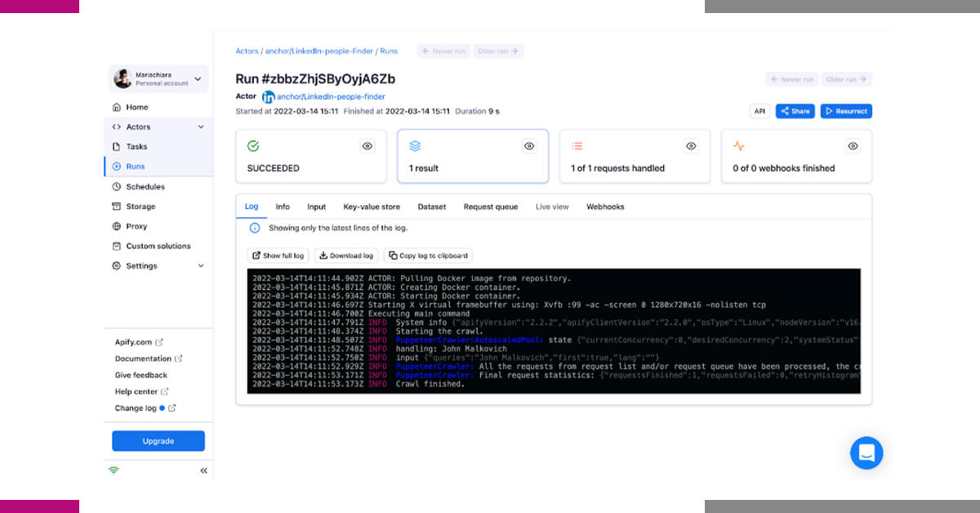The image size is (980, 513).
Task: Click the Runs breadcrumb link
Action: 389,51
